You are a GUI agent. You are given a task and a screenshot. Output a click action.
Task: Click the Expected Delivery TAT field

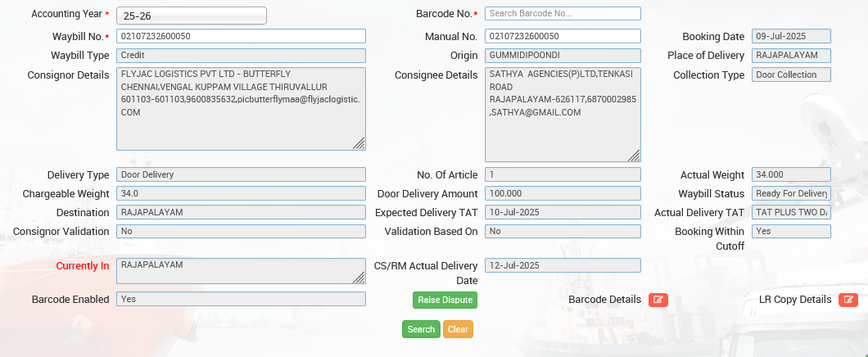click(x=563, y=212)
